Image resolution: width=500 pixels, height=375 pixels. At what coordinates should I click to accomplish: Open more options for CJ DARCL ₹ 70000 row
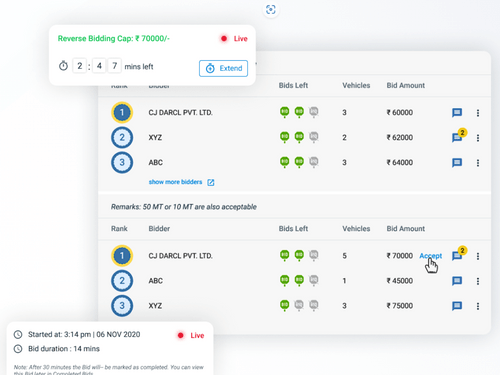(x=478, y=256)
